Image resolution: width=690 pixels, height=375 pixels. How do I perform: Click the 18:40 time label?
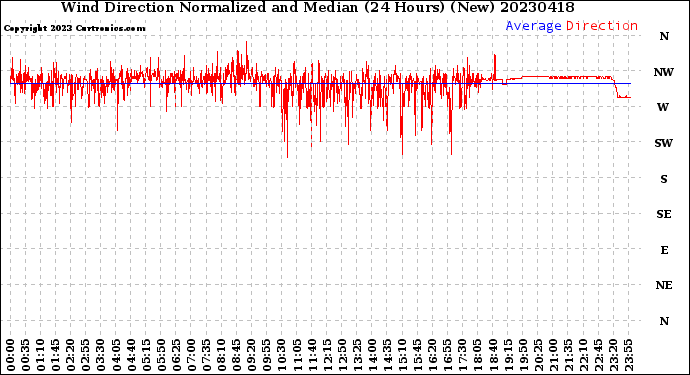(493, 355)
